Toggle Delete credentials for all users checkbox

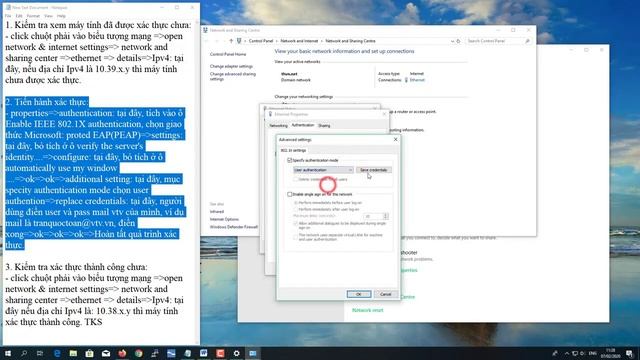pyautogui.click(x=296, y=179)
